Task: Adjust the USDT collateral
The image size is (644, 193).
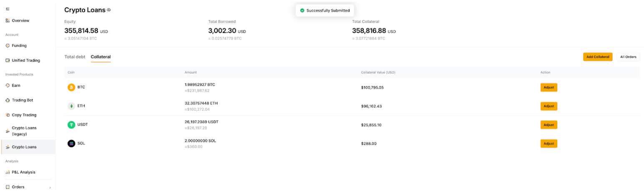Action: pyautogui.click(x=548, y=125)
